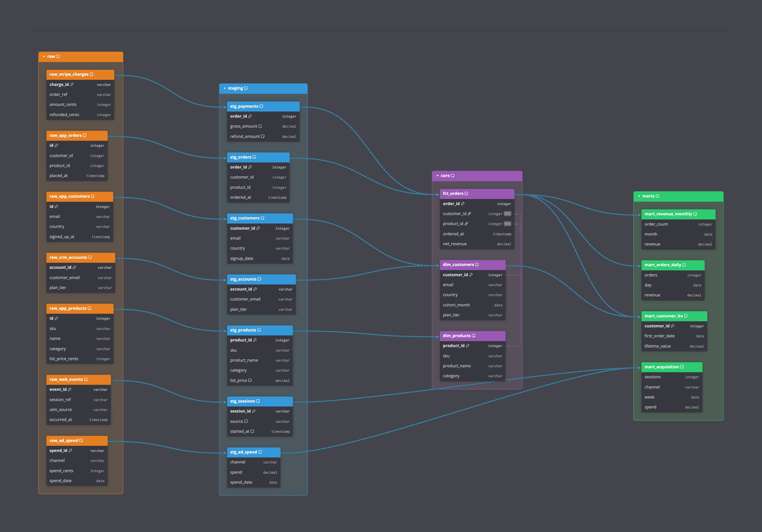This screenshot has width=762, height=532.
Task: Click day column in mart_orders_daily
Action: tap(673, 285)
